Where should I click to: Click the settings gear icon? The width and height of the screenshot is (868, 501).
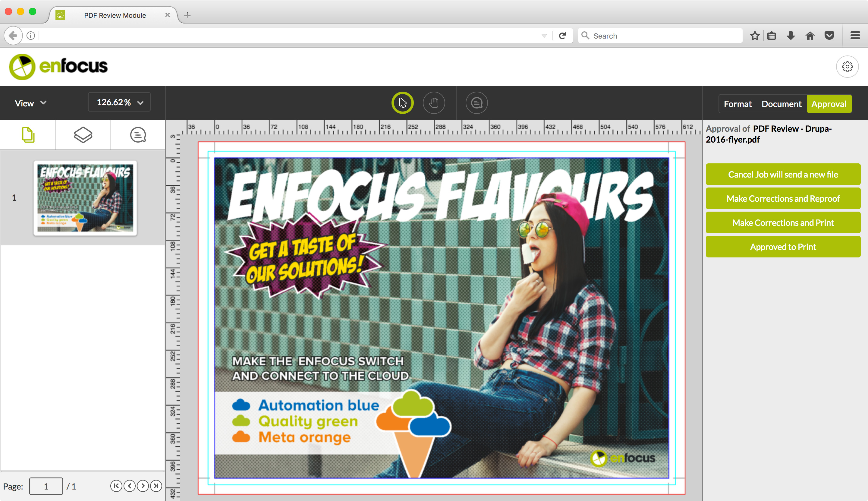pyautogui.click(x=848, y=67)
